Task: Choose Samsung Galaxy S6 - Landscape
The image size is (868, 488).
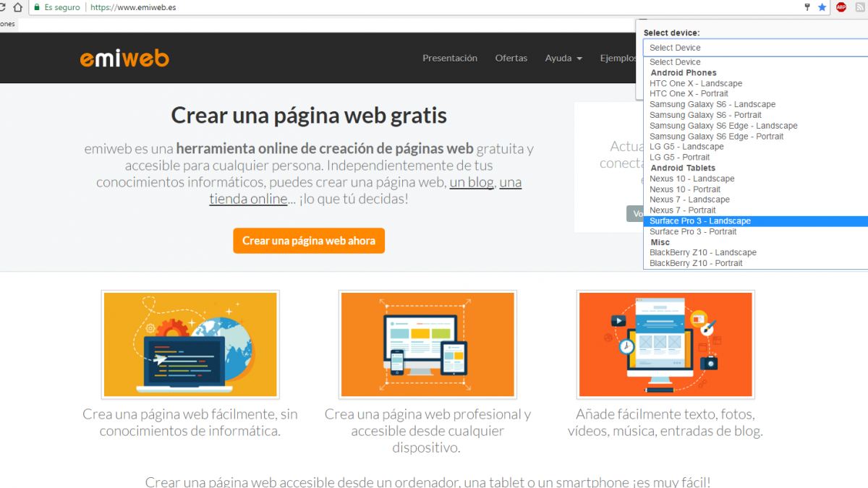Action: (755, 104)
